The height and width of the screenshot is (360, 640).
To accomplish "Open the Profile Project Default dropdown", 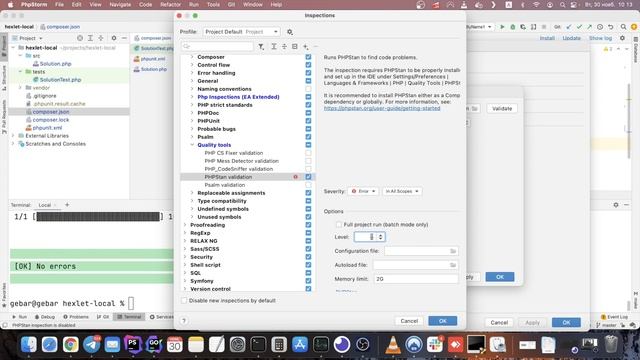I will [x=242, y=32].
